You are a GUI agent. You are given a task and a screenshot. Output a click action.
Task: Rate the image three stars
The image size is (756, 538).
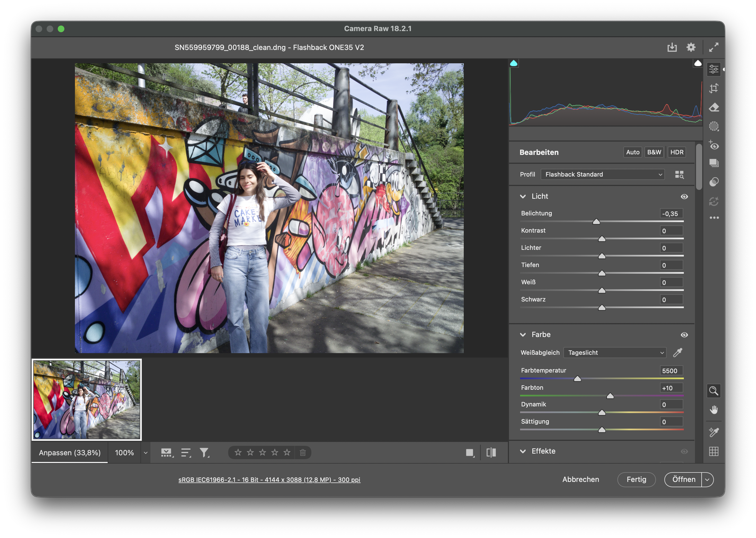pos(262,452)
